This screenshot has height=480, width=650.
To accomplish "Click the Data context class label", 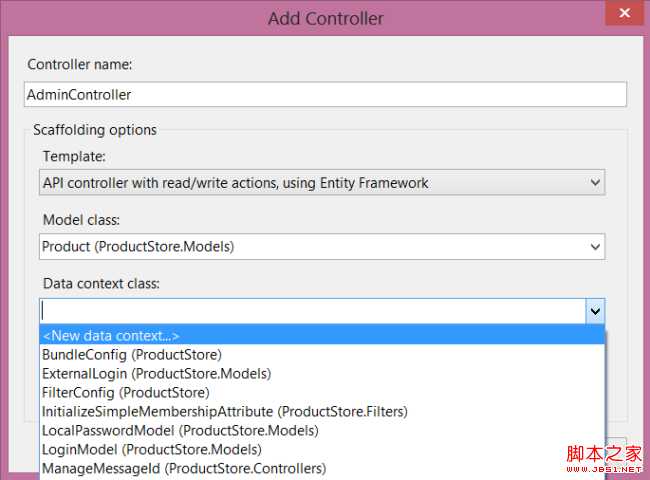I will tap(101, 284).
